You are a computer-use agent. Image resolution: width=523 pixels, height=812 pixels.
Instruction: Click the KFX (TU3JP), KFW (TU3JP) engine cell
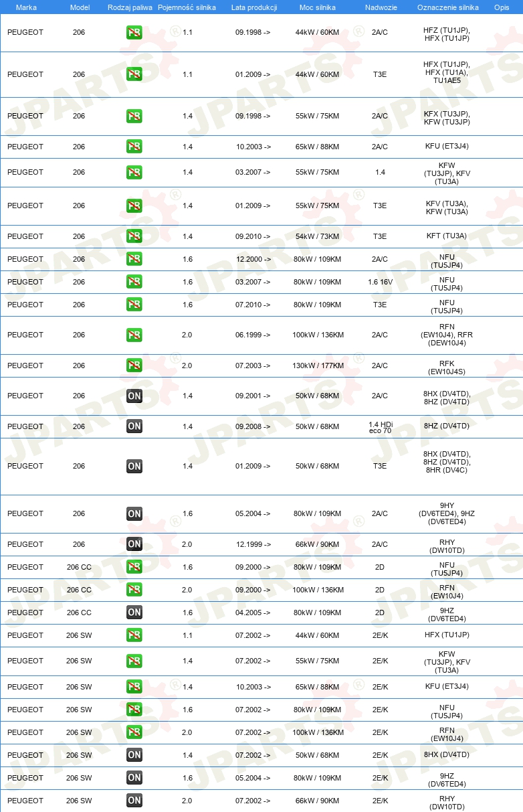[447, 118]
